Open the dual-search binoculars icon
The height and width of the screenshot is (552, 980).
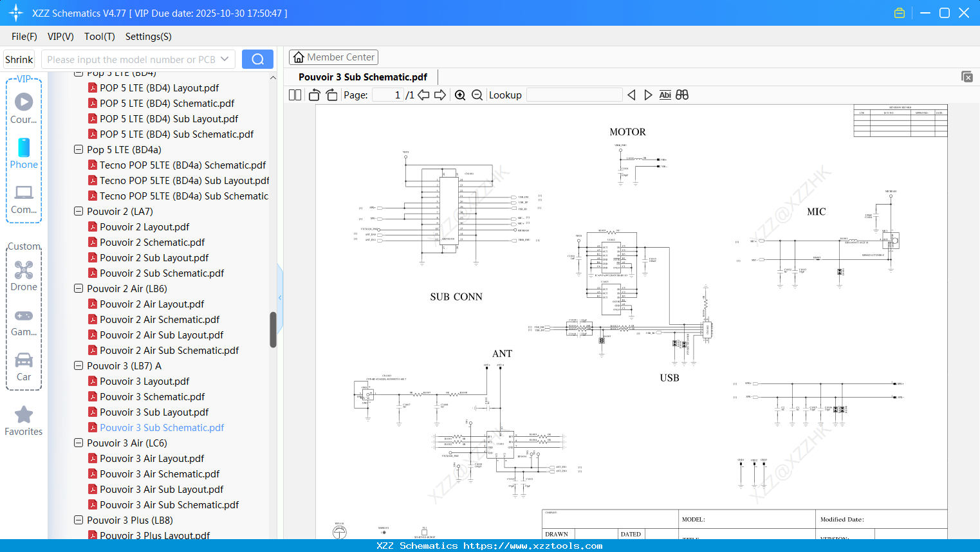[682, 95]
